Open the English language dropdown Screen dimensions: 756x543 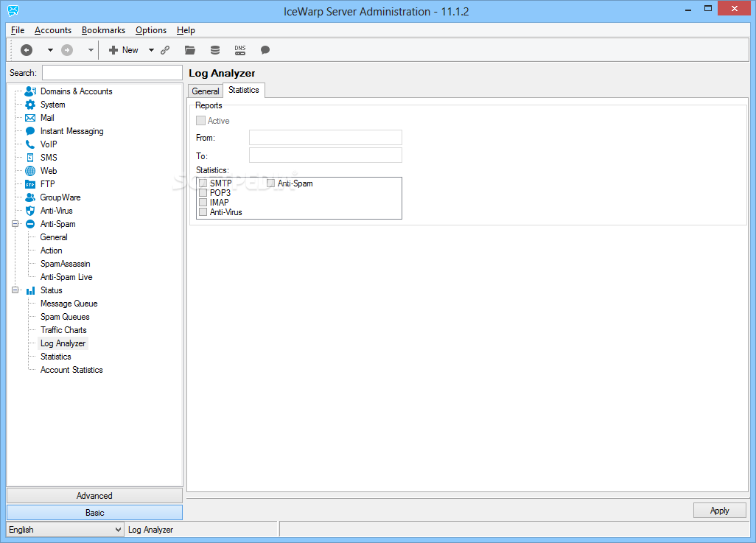pyautogui.click(x=65, y=530)
